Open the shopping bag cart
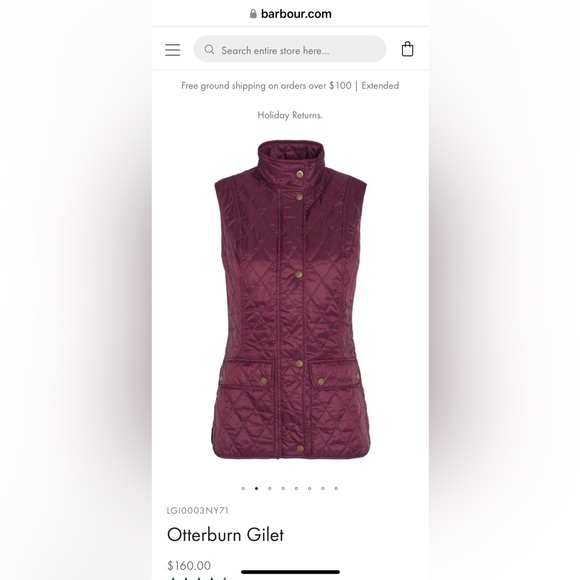This screenshot has width=580, height=580. point(407,49)
